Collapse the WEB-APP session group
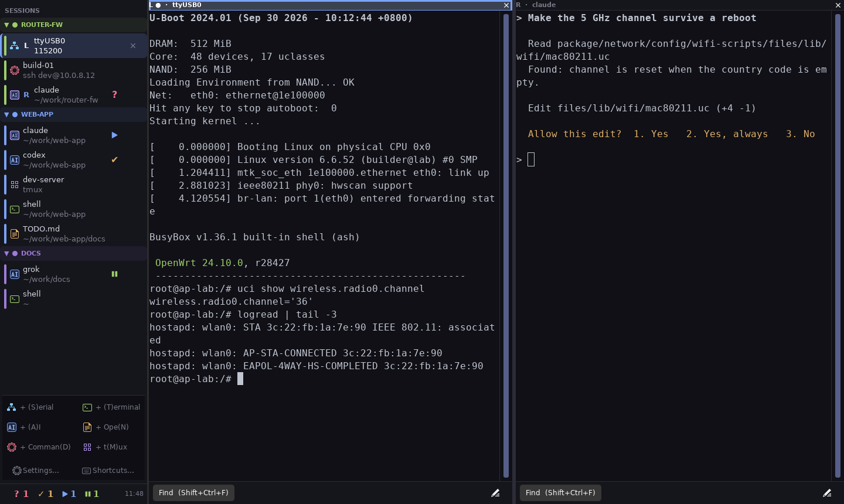This screenshot has height=504, width=844. click(6, 115)
